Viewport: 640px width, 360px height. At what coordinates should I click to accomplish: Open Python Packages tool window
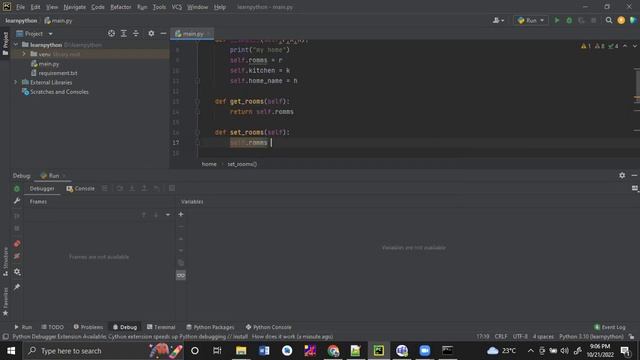click(x=210, y=327)
